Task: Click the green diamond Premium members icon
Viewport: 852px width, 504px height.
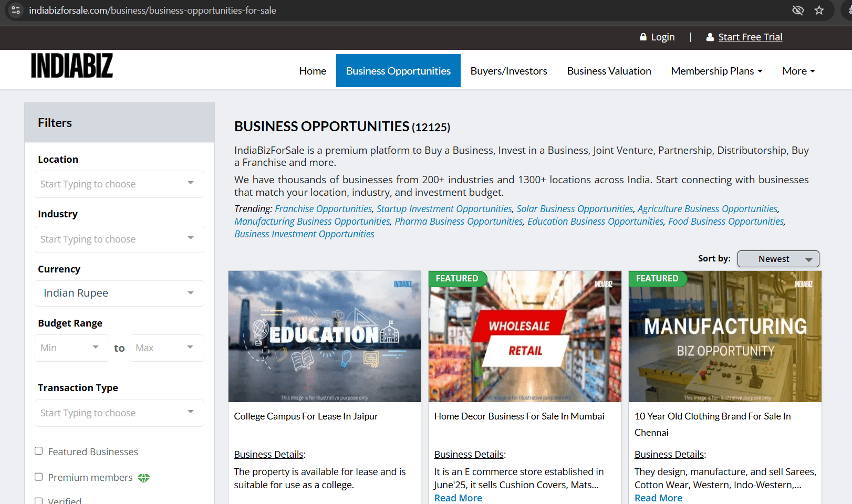Action: (x=143, y=478)
